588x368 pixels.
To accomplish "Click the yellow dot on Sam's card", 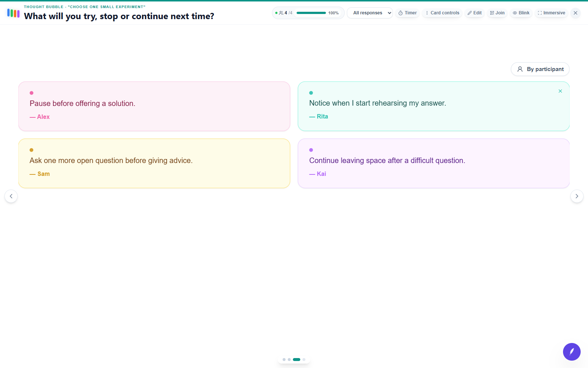I will click(x=32, y=150).
